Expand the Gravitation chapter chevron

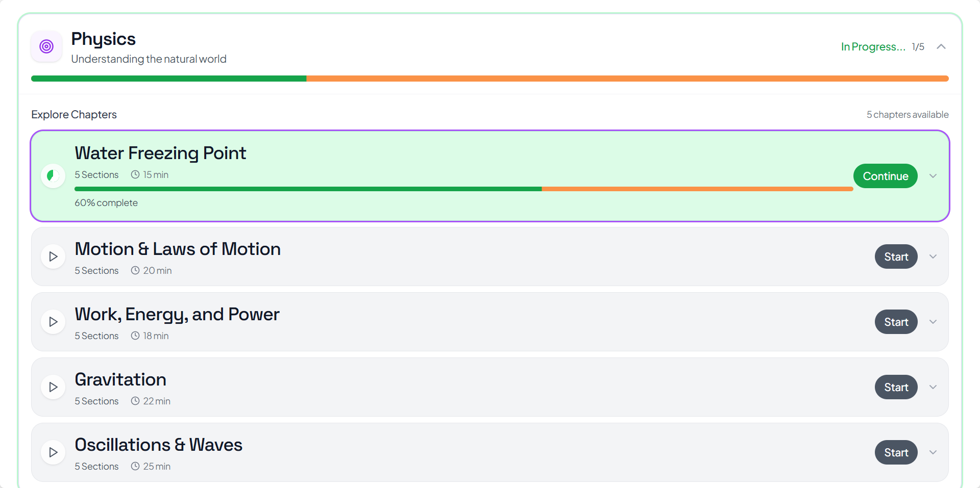(933, 387)
